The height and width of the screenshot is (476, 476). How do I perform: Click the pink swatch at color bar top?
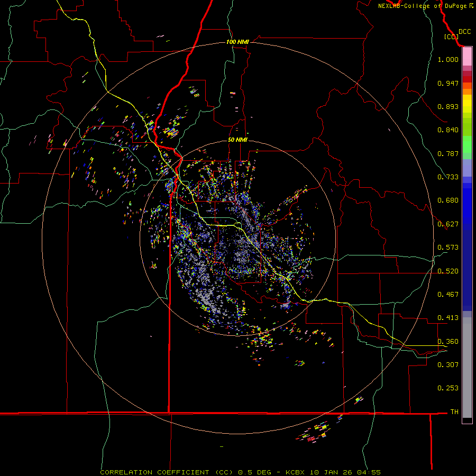point(467,57)
